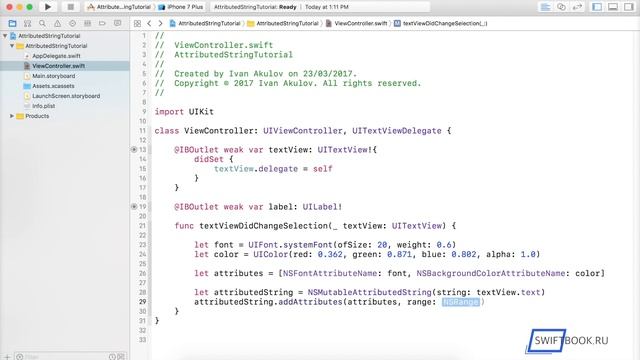This screenshot has width=640, height=360.
Task: Select the Report navigator tab
Action: (x=117, y=23)
